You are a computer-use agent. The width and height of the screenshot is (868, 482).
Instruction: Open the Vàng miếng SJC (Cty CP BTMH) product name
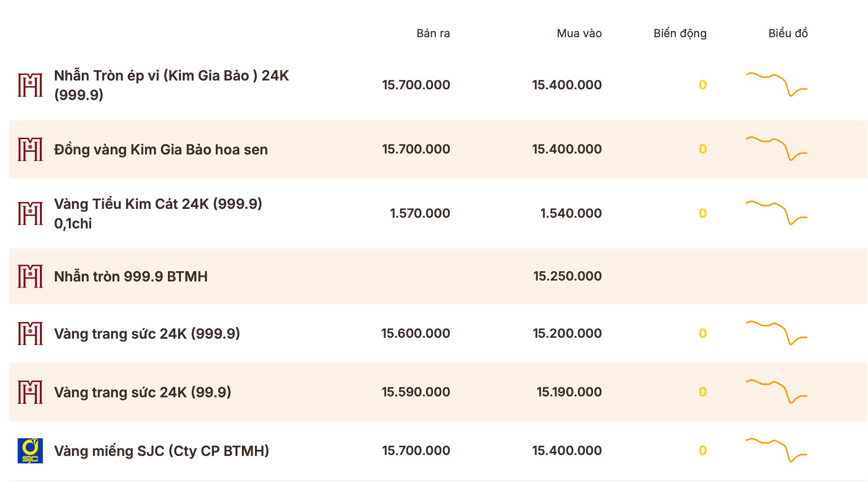[161, 451]
